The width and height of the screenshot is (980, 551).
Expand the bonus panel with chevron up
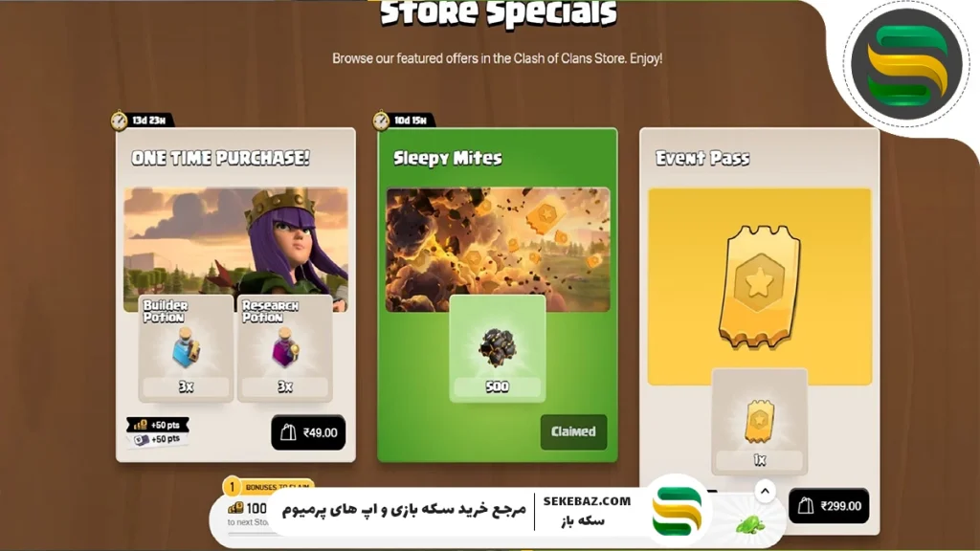pos(765,492)
